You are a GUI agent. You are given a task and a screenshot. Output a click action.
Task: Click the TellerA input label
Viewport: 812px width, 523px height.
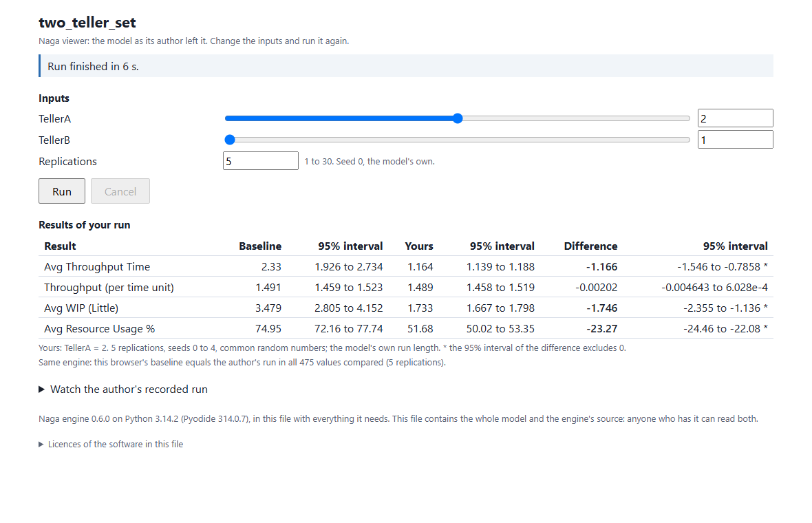[x=54, y=118]
